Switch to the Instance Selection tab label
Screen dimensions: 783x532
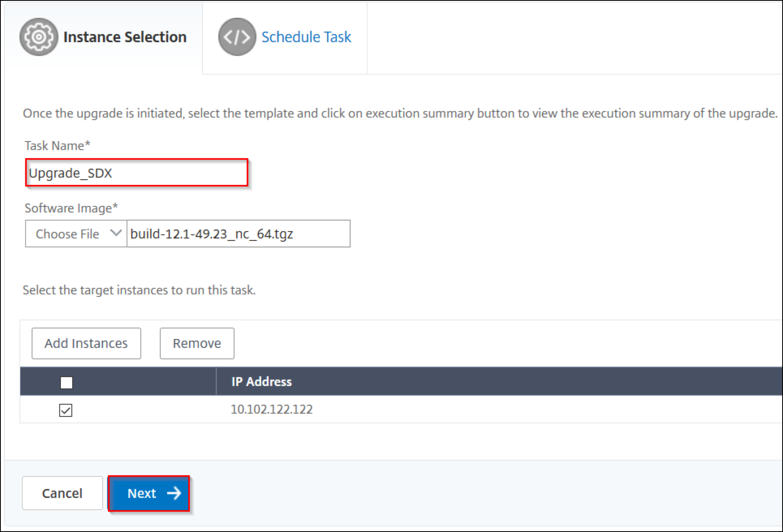tap(125, 37)
